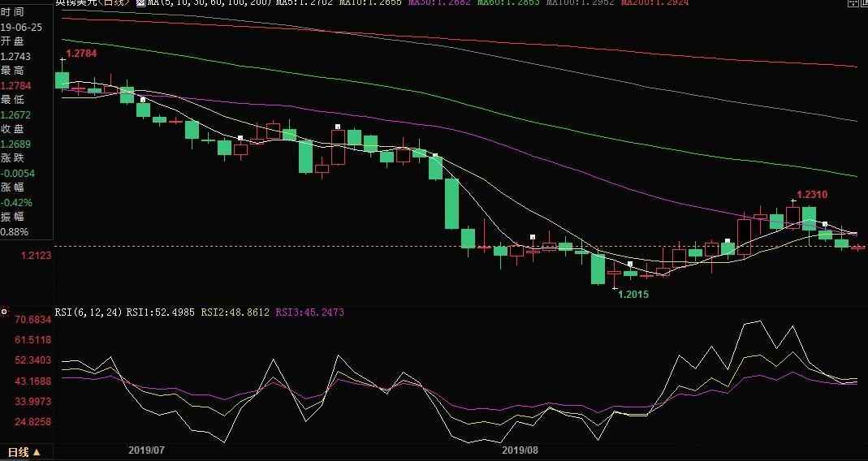Click the 1.2310 peak price label
Image resolution: width=868 pixels, height=461 pixels.
(812, 195)
